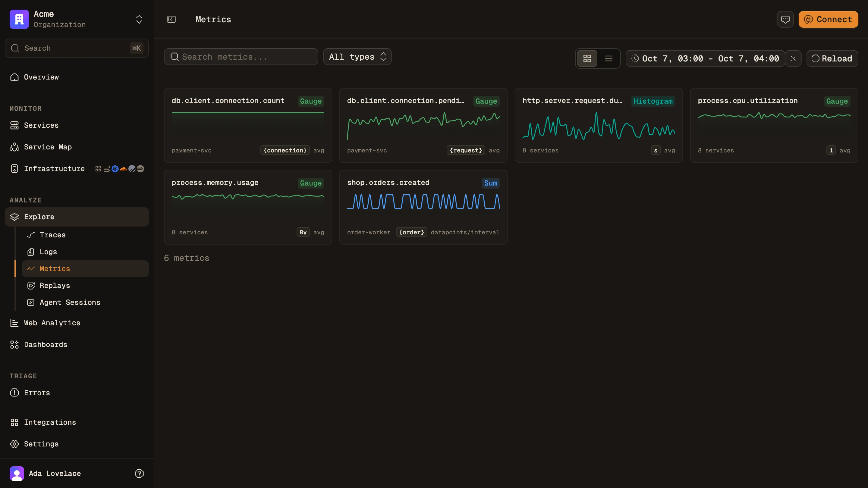The width and height of the screenshot is (868, 488).
Task: Reload the metrics list
Action: click(832, 59)
